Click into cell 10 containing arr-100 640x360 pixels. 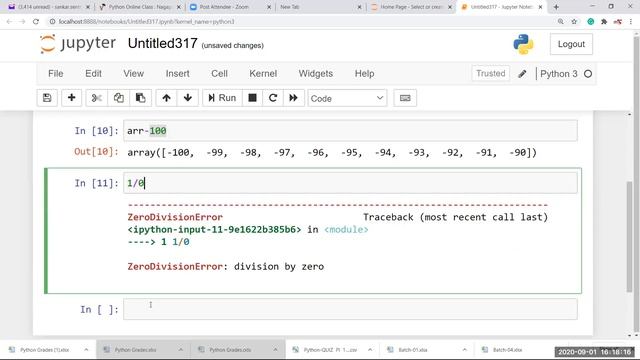350,131
